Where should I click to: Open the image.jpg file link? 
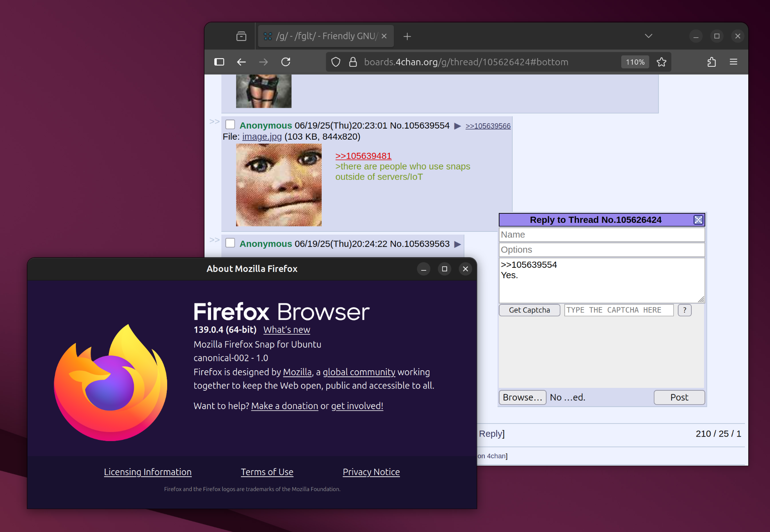click(x=262, y=137)
